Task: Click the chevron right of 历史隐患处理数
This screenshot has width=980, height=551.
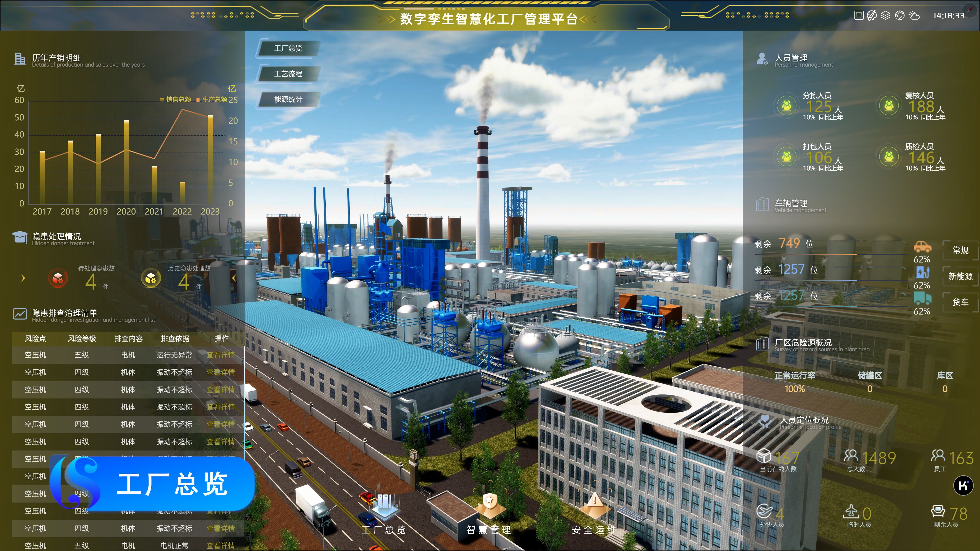Action: [234, 278]
